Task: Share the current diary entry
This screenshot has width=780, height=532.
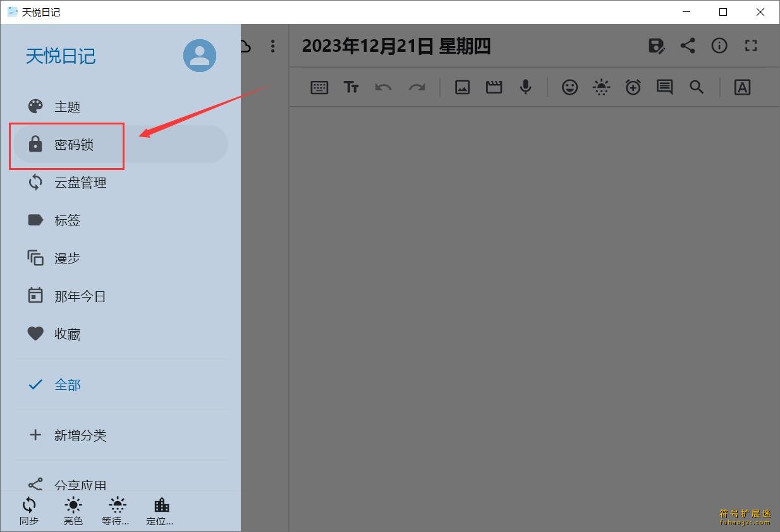Action: pos(688,45)
